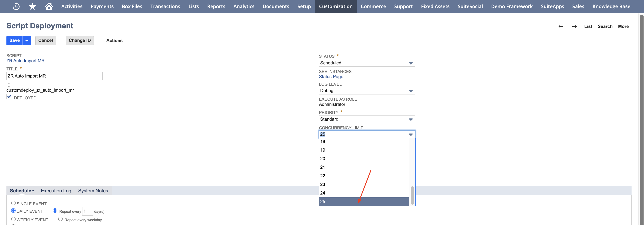Open the Status Page link
Viewport: 644px width, 225px height.
(x=331, y=77)
